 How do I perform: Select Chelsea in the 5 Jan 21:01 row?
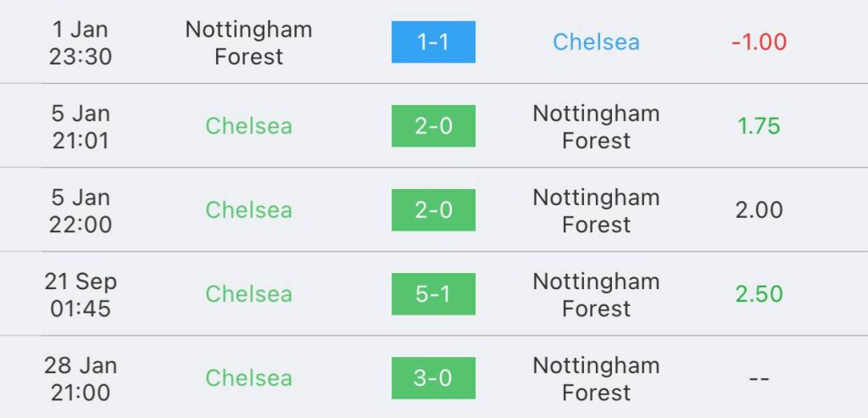(248, 126)
